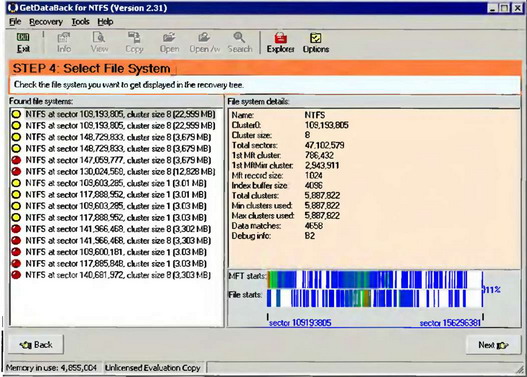
Task: Click the File starts map bar
Action: 375,298
